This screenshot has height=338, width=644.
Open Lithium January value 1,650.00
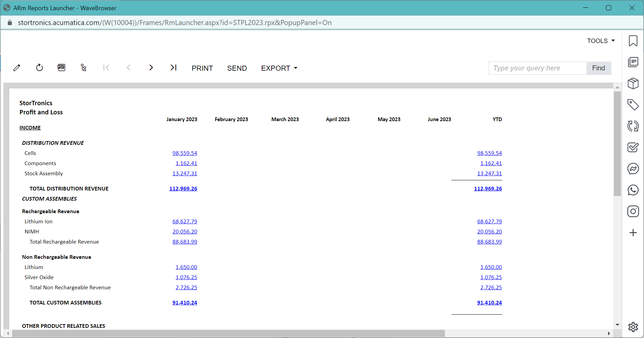[x=186, y=267]
